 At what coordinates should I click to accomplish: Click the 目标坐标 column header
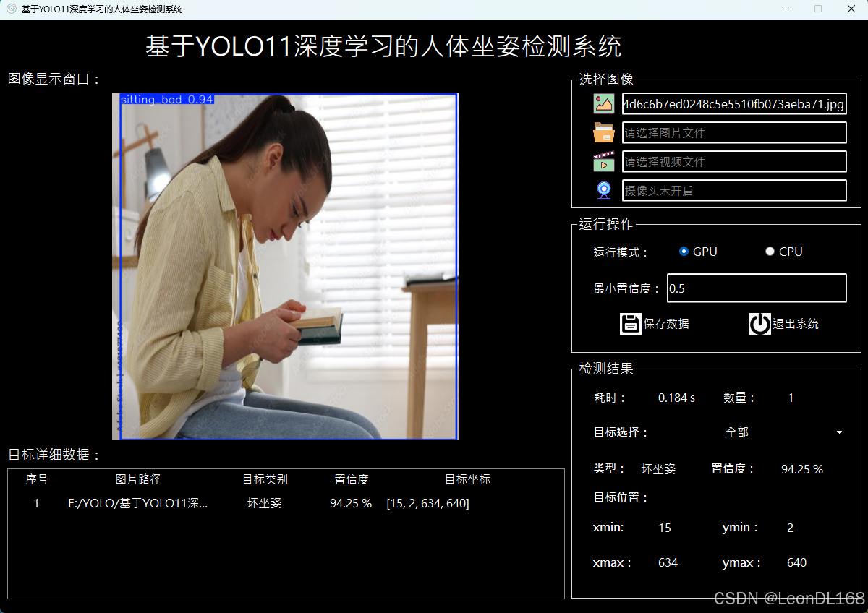tap(467, 479)
